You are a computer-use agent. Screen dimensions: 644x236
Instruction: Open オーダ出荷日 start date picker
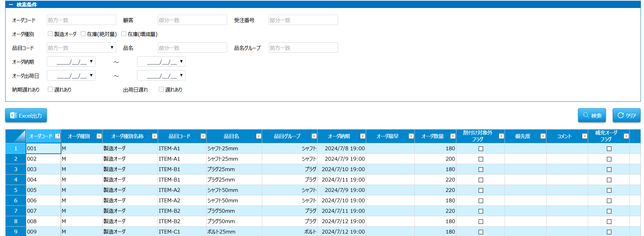pyautogui.click(x=91, y=75)
